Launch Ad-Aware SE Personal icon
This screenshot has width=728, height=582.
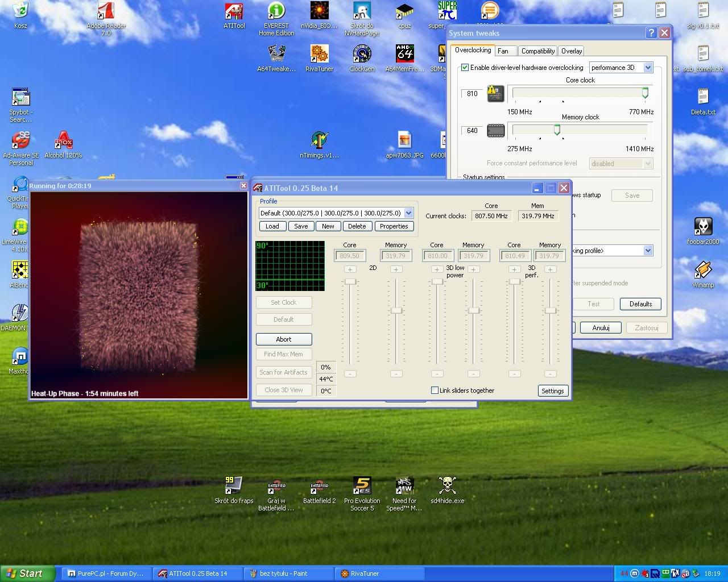(x=20, y=148)
